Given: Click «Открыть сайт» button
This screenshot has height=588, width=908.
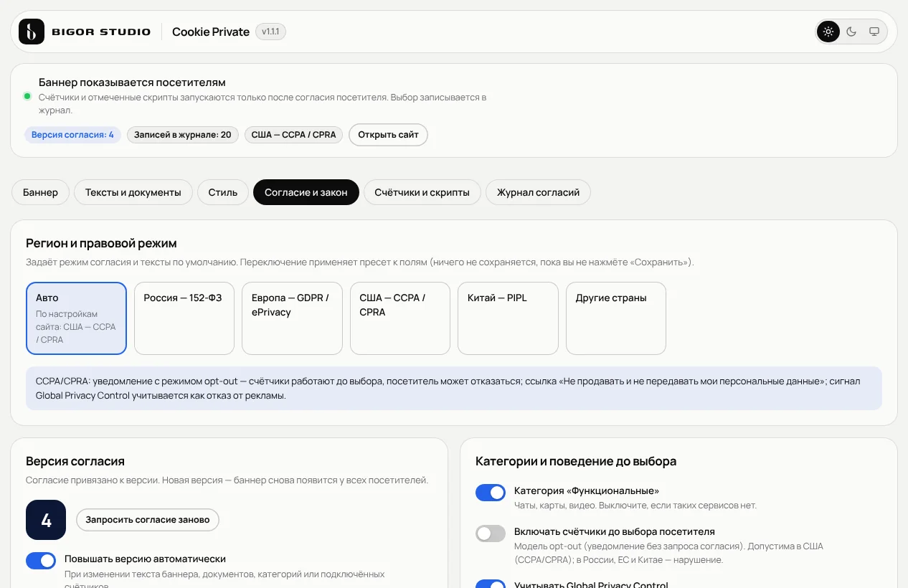Looking at the screenshot, I should 388,135.
